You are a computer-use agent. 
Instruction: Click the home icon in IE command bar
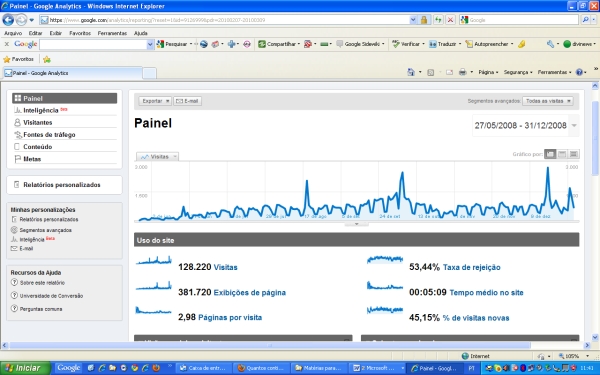(411, 72)
